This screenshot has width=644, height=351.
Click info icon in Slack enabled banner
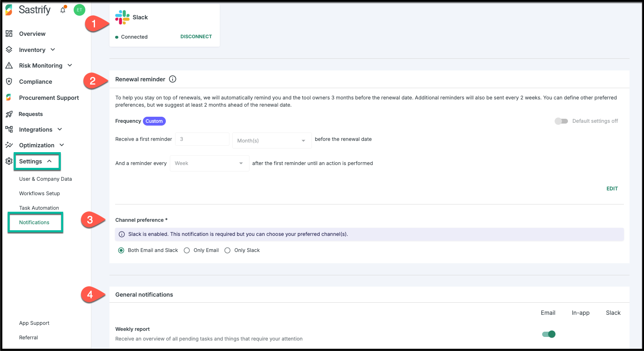point(122,234)
